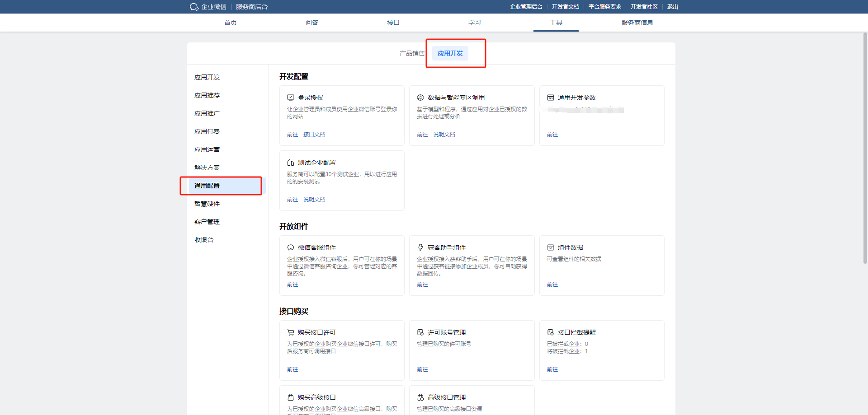Click the 测试企业配置 icon
868x415 pixels.
tap(291, 163)
